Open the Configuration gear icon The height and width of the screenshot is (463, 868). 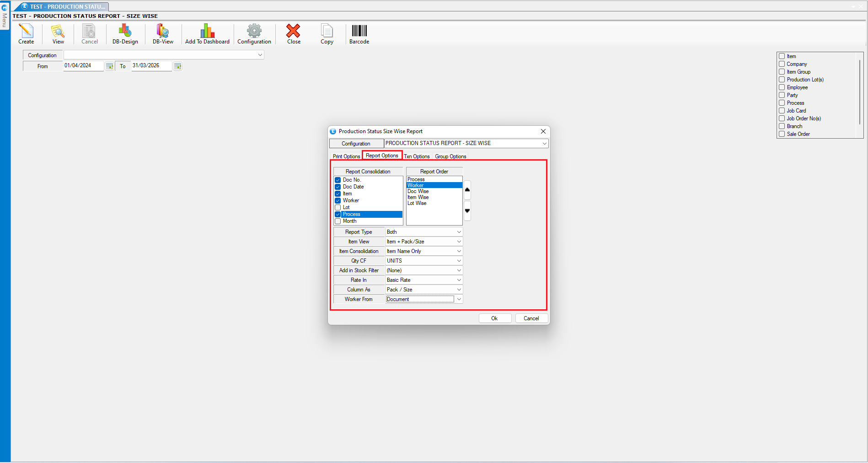pyautogui.click(x=254, y=31)
